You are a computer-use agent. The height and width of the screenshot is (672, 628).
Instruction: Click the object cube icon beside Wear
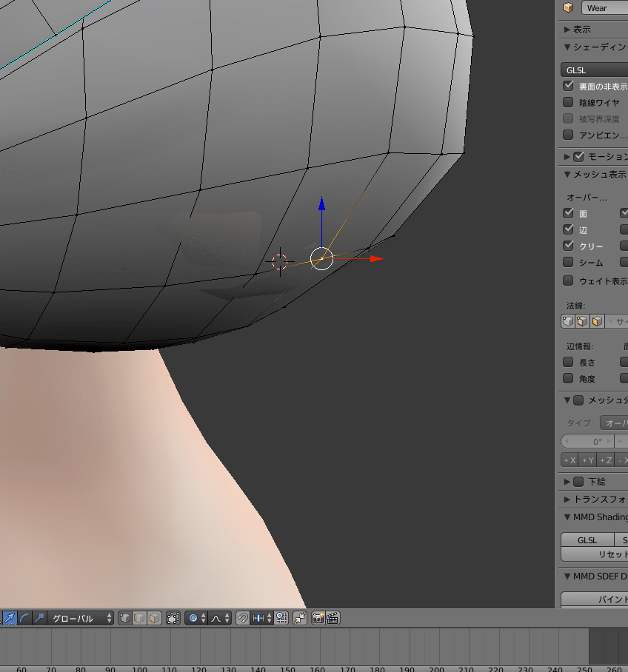point(568,7)
